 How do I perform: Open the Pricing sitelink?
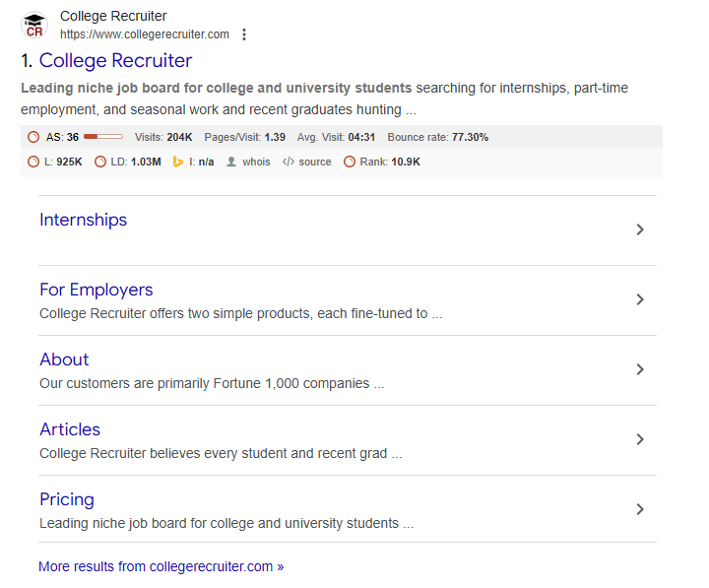click(67, 499)
